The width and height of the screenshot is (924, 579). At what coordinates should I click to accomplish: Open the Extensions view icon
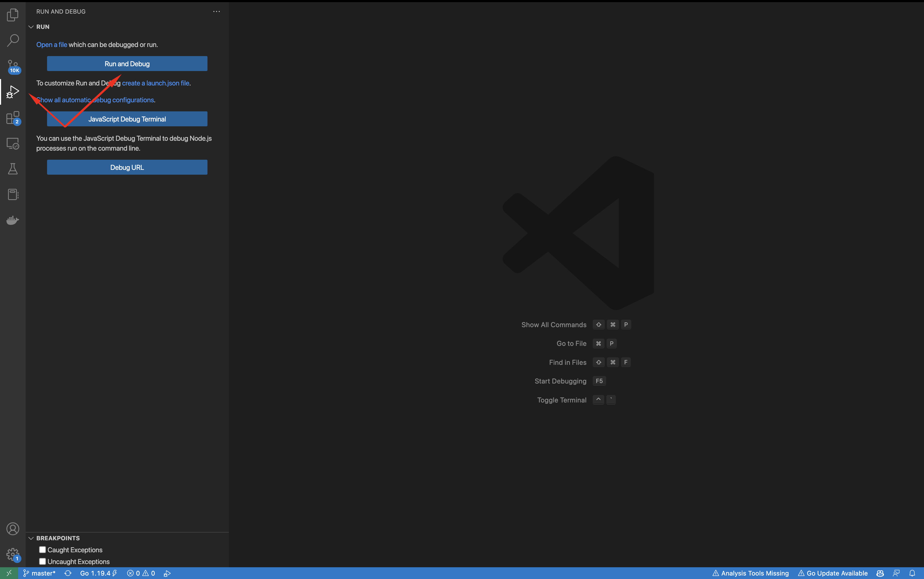click(13, 118)
